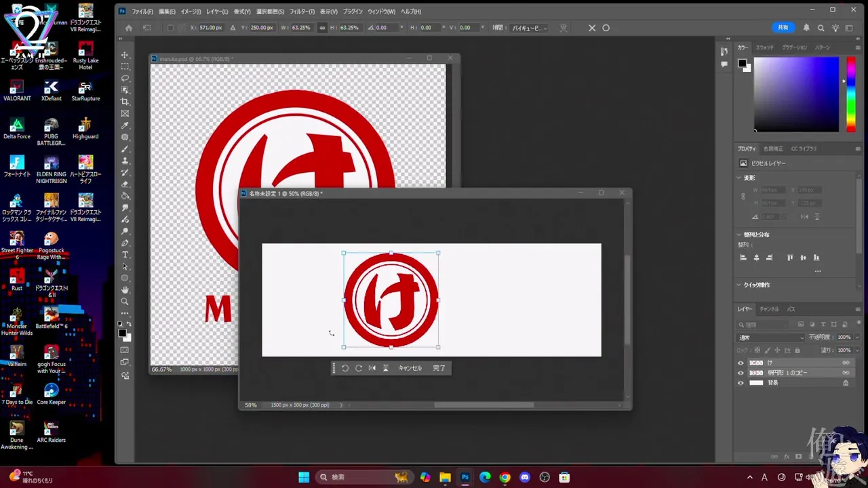
Task: Select the Crop tool
Action: pyautogui.click(x=125, y=102)
